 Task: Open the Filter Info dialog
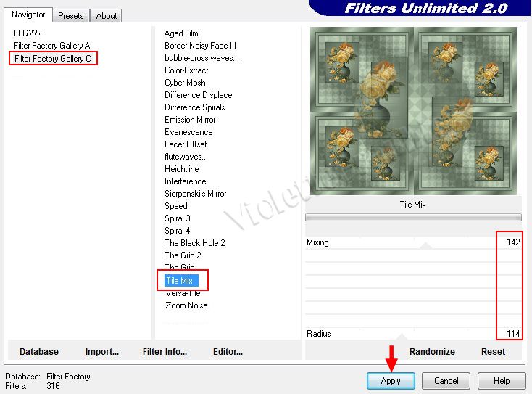pyautogui.click(x=165, y=352)
